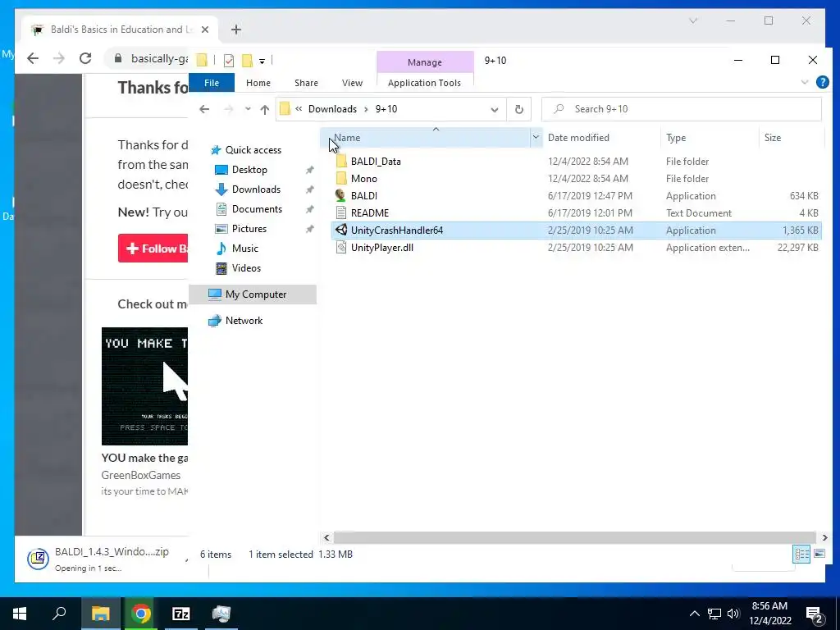Select the UnityPlayer.dll file
This screenshot has height=630, width=840.
pos(382,248)
